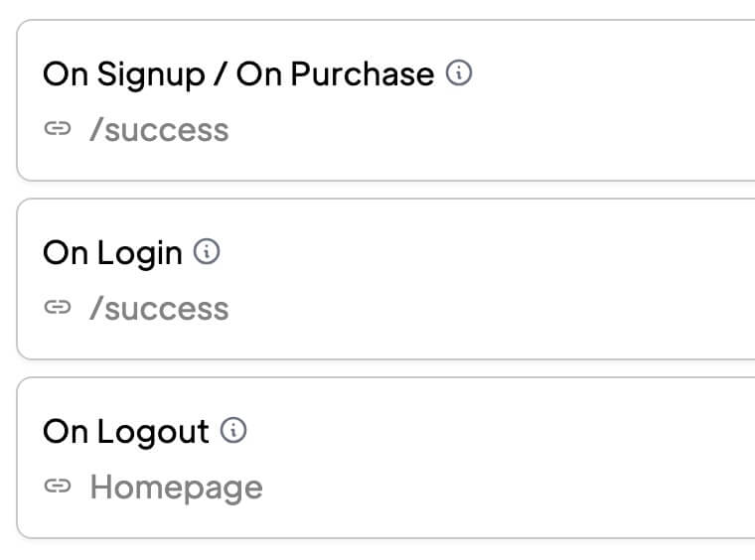The image size is (755, 560).
Task: Open the info tooltip icon for On Logout
Action: tap(233, 431)
